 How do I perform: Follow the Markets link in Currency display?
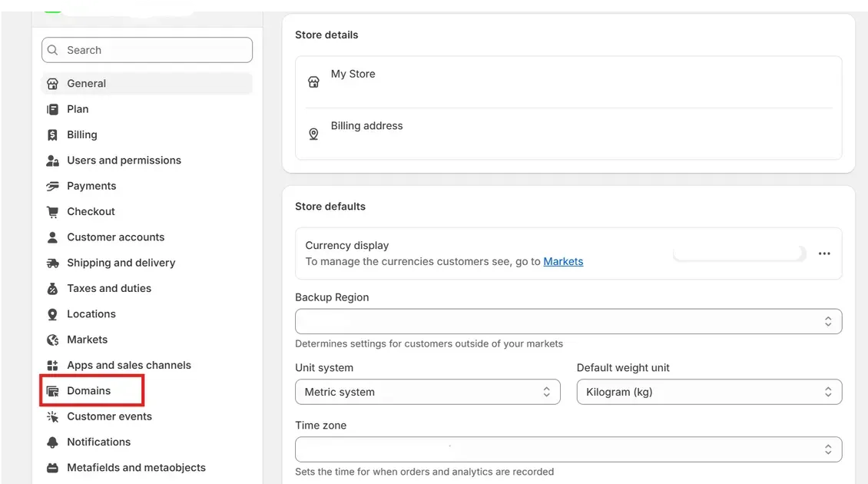pos(563,261)
